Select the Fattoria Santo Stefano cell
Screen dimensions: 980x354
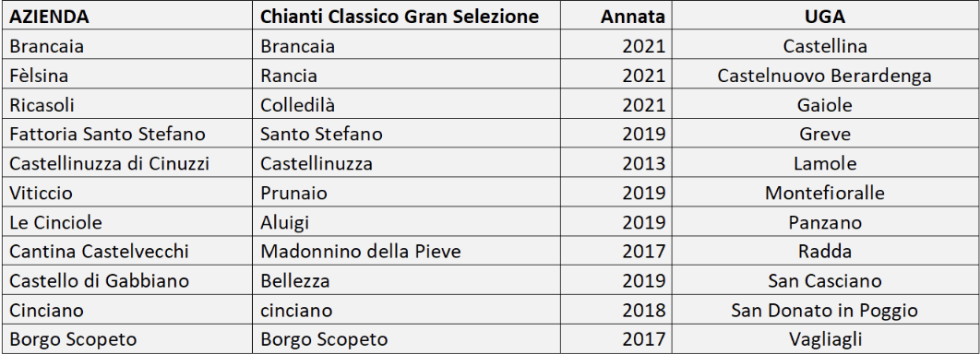(127, 135)
